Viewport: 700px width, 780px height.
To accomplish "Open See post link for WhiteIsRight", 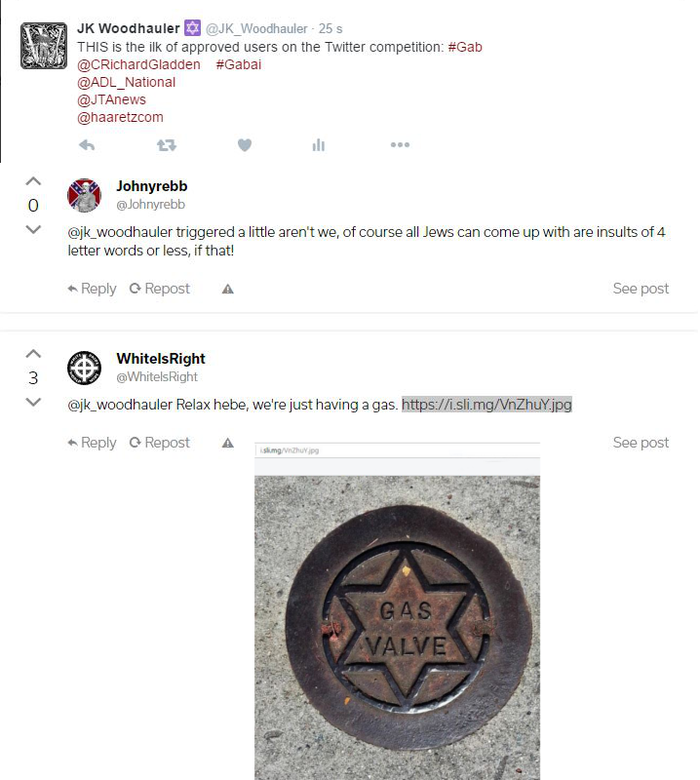I will click(641, 443).
